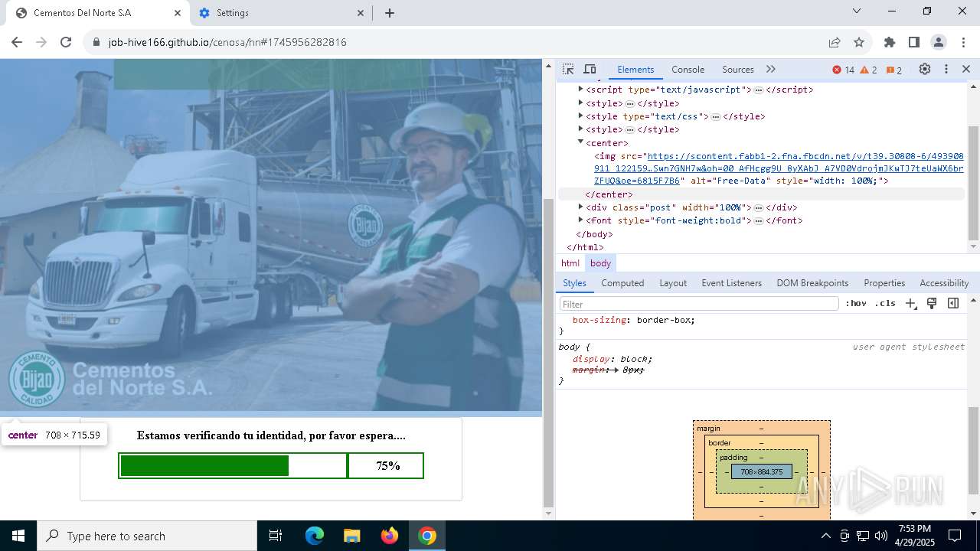Expand the script text/javascript node
The height and width of the screenshot is (551, 980).
point(580,90)
